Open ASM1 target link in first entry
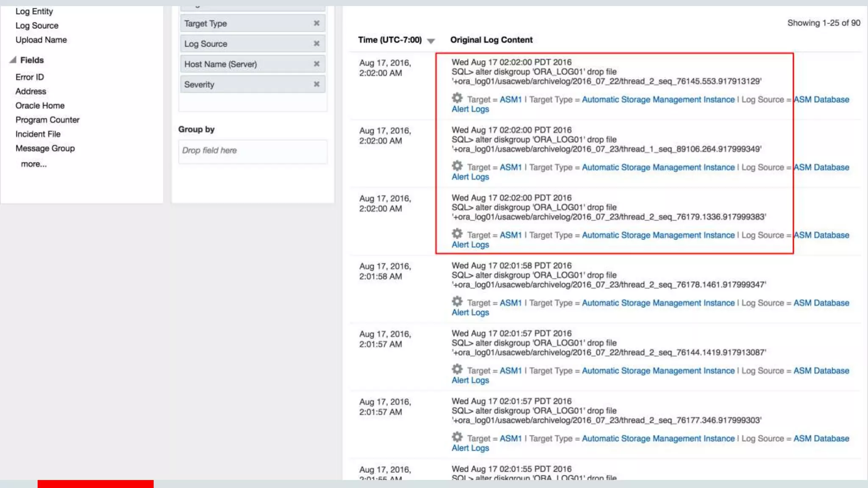 510,100
